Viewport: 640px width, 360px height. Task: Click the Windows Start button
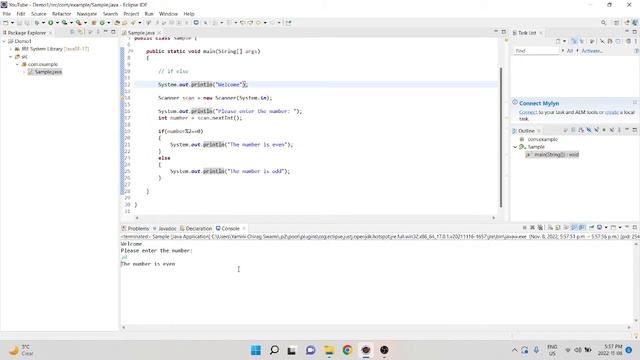(x=256, y=350)
